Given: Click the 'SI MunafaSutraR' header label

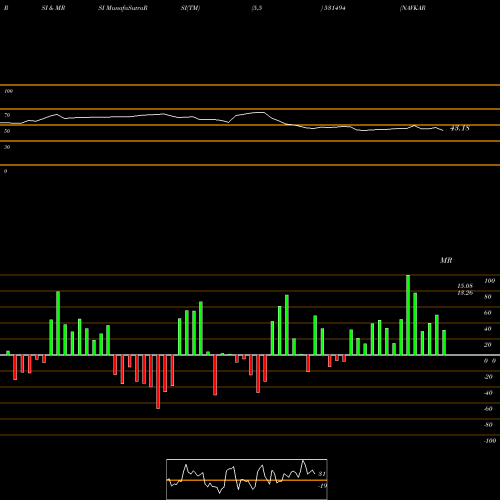Looking at the screenshot, I should coord(123,8).
